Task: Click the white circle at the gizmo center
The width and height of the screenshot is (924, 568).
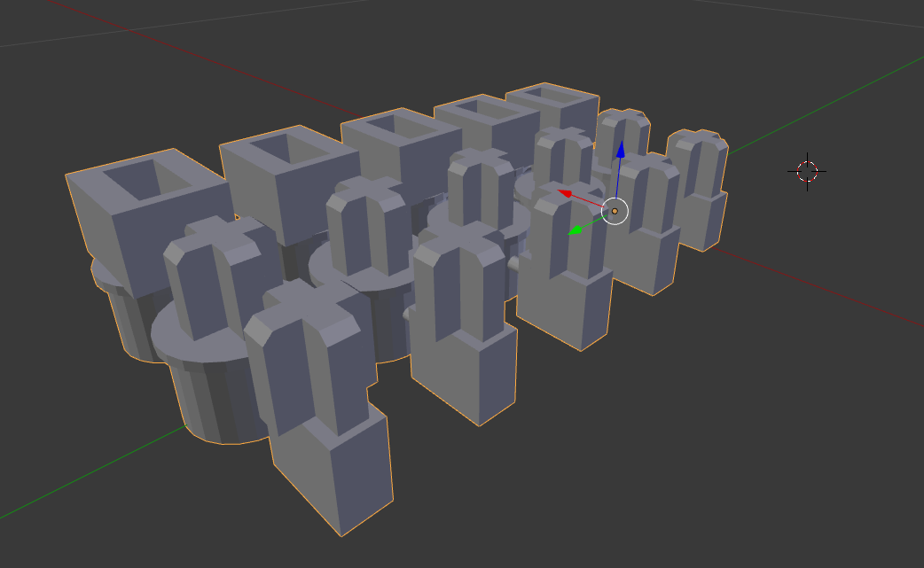Action: pyautogui.click(x=615, y=211)
